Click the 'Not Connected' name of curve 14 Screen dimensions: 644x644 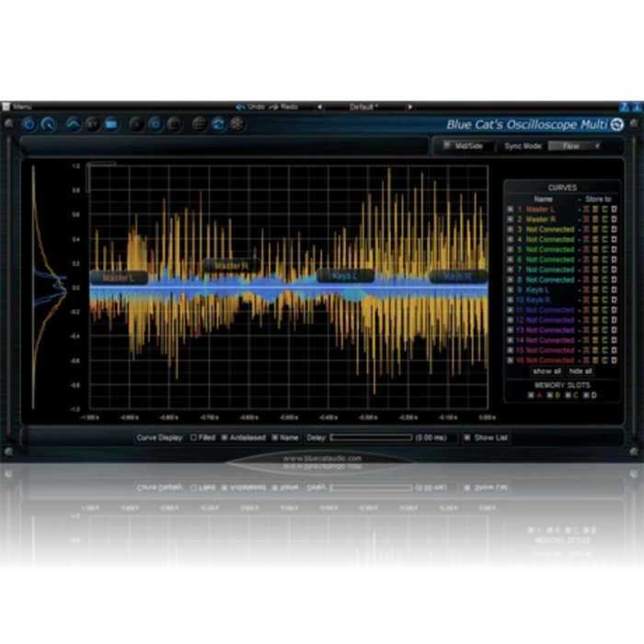pyautogui.click(x=550, y=340)
